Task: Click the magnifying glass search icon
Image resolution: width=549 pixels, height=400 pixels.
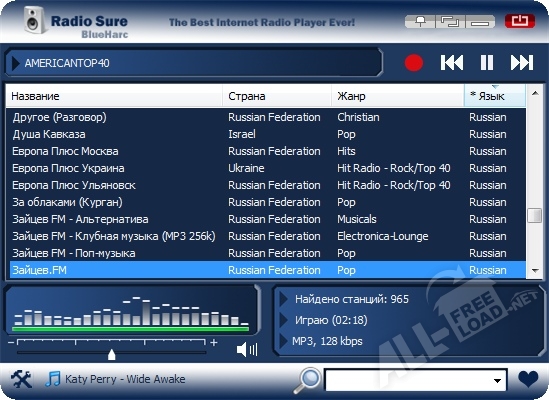Action: 307,380
